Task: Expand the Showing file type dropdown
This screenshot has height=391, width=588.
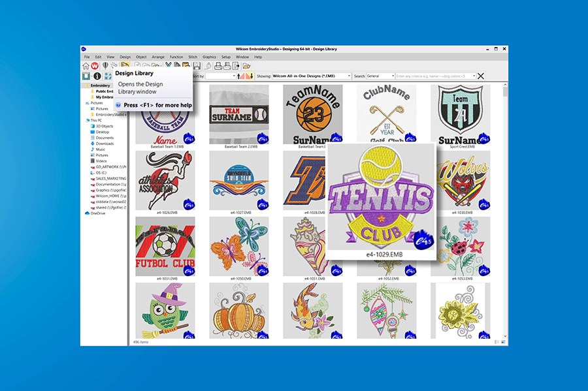Action: tap(350, 76)
